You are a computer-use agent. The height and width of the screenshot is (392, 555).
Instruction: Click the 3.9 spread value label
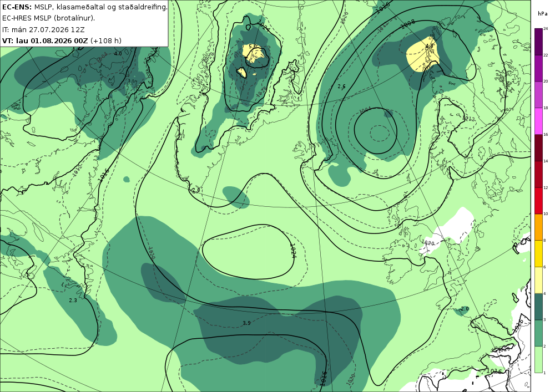point(247,323)
